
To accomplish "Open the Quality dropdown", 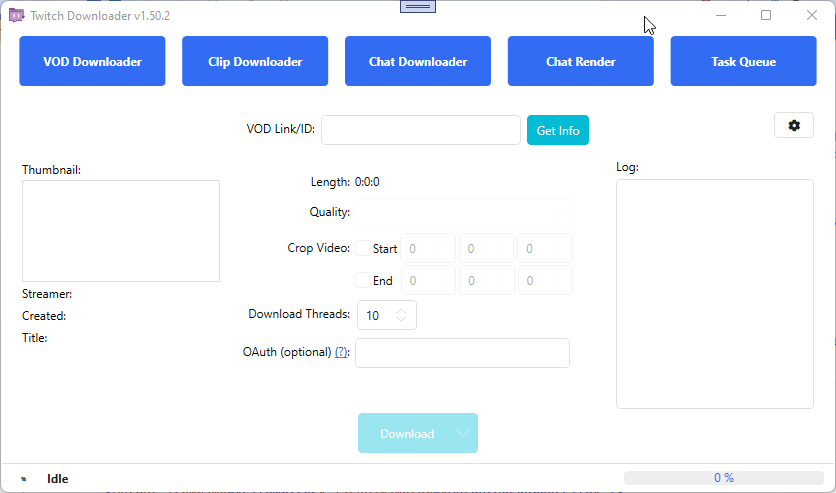I will coord(464,213).
